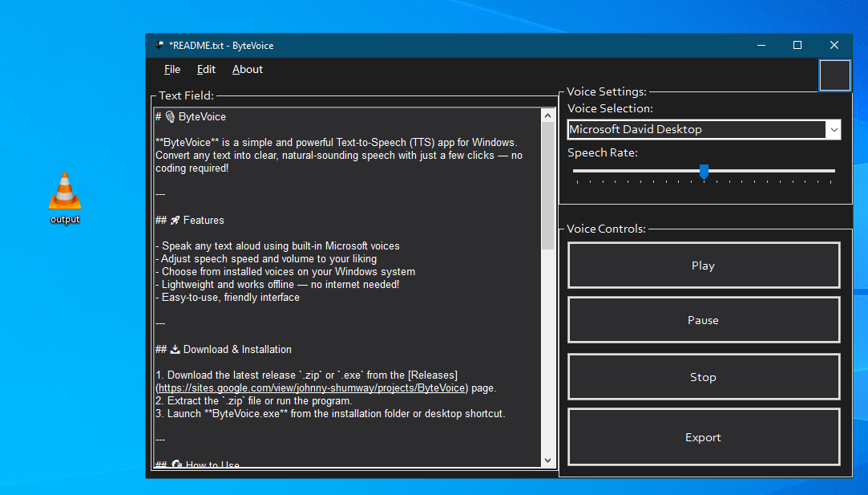Open the Edit menu
Screen dimensions: 868x495
pos(206,69)
